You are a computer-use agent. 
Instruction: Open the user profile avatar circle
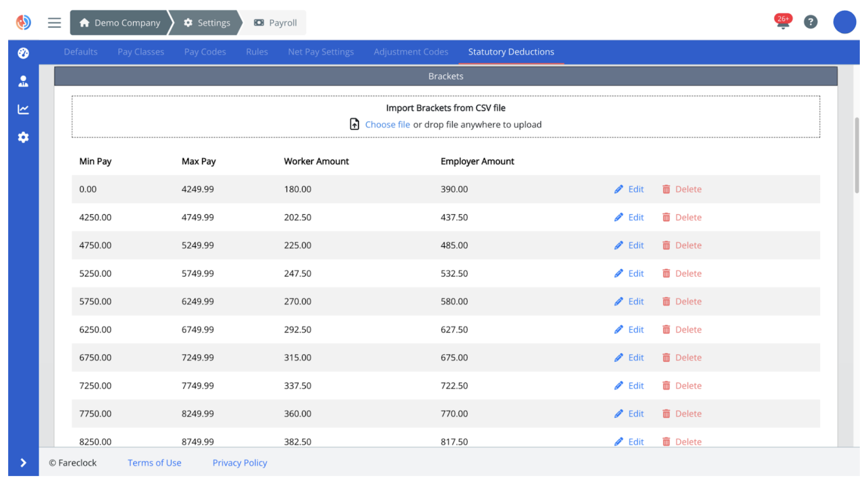pyautogui.click(x=845, y=22)
